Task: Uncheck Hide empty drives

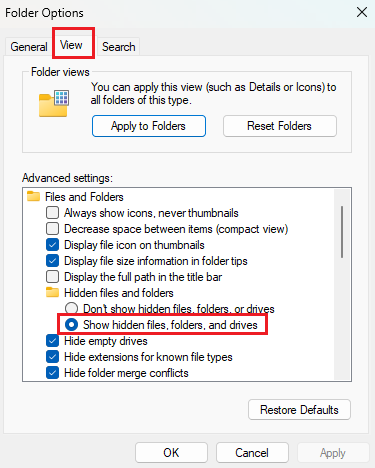Action: point(53,341)
